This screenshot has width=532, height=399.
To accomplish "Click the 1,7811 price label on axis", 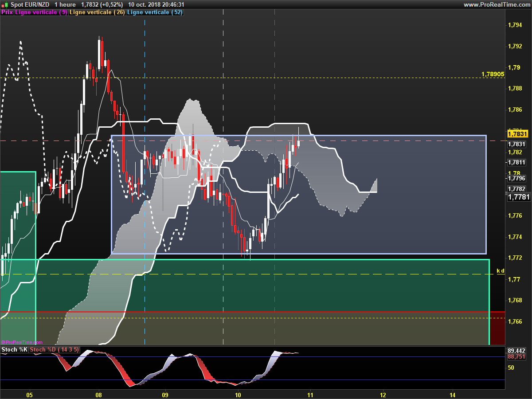I will point(516,163).
